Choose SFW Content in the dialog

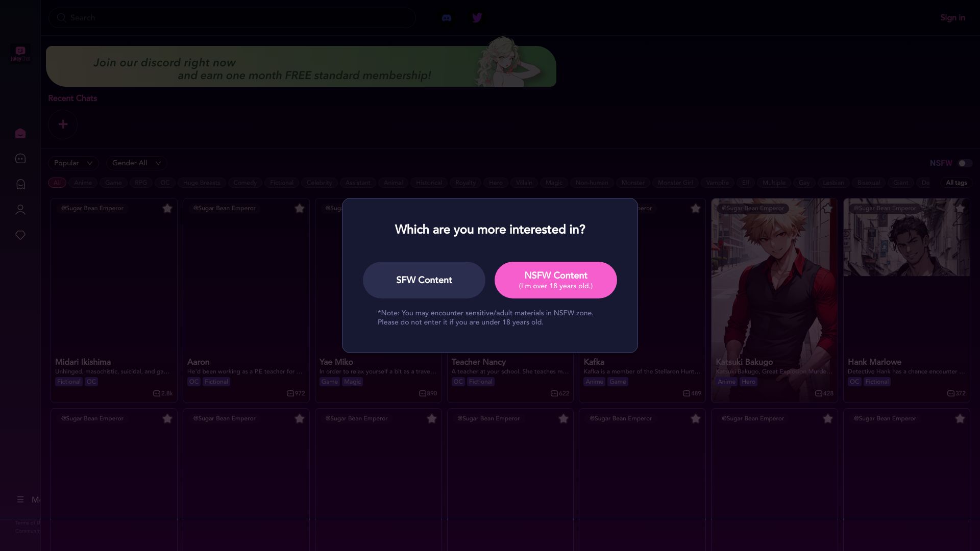424,280
